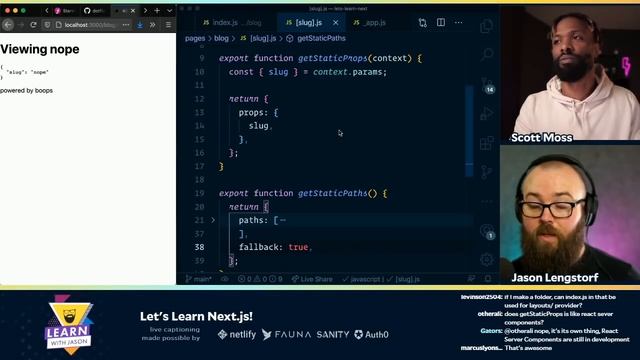Viewport: 640px width, 360px height.
Task: Close the active browser tab
Action: click(x=133, y=11)
